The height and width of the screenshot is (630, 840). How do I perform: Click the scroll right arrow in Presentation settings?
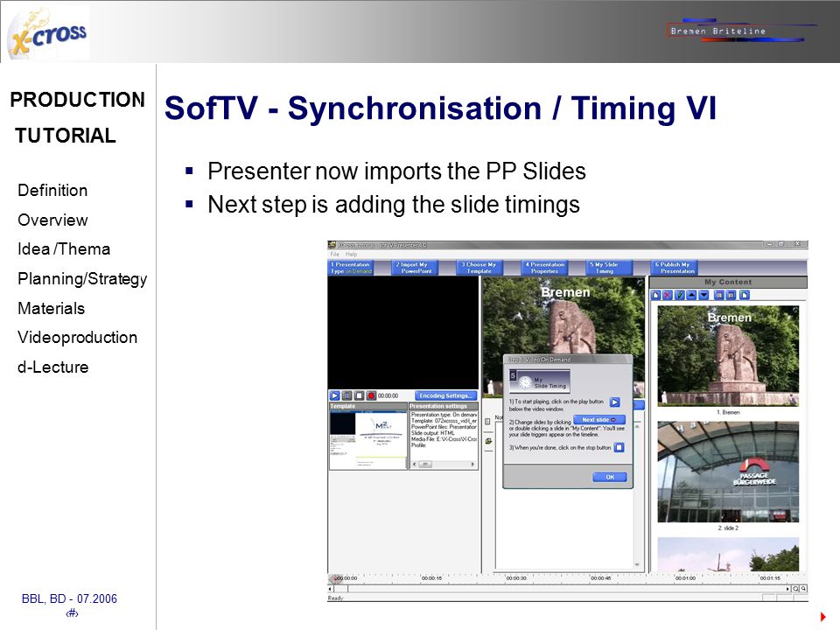[472, 465]
